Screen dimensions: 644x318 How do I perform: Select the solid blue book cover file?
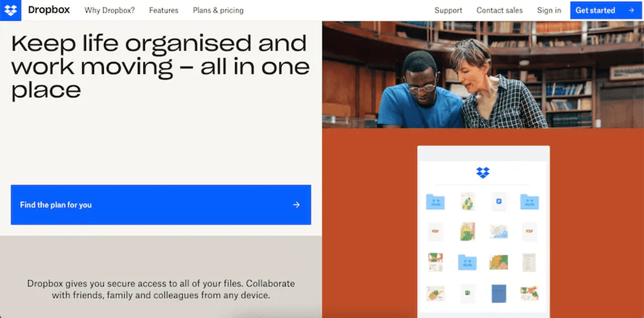pos(499,293)
